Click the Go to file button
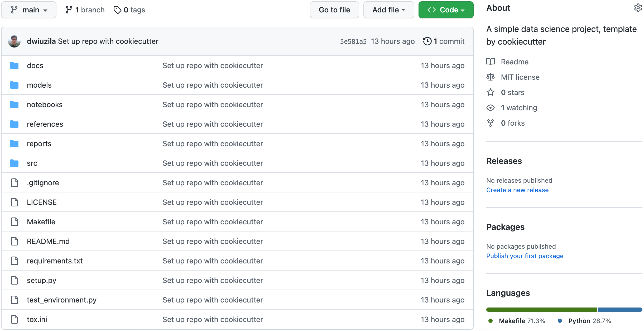644x331 pixels. (x=334, y=10)
